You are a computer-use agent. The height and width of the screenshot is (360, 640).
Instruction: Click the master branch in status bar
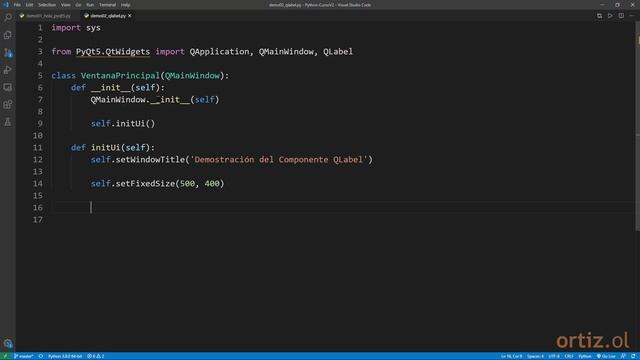[23, 356]
